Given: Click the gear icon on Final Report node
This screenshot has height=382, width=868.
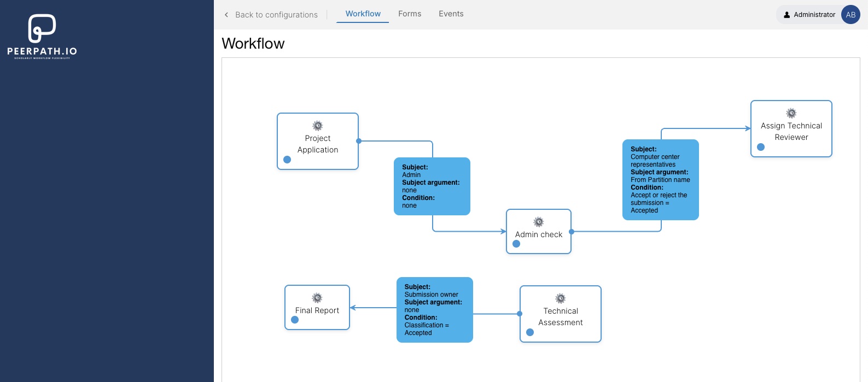Looking at the screenshot, I should pyautogui.click(x=317, y=298).
